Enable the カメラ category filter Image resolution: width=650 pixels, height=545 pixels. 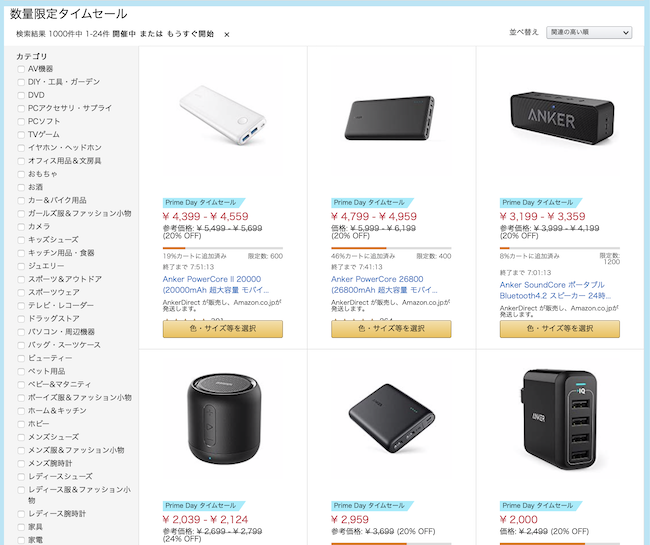21,227
